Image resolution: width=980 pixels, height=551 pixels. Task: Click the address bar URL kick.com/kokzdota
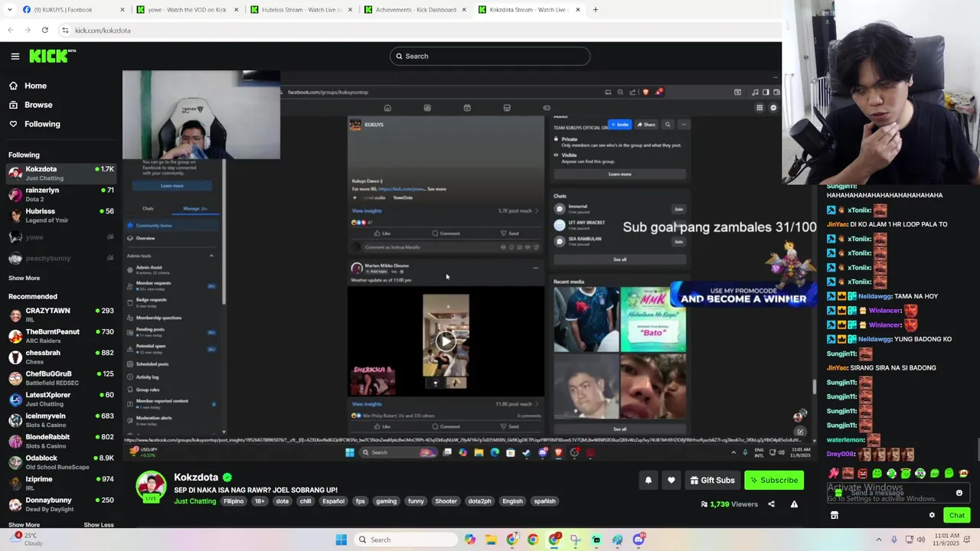point(103,31)
